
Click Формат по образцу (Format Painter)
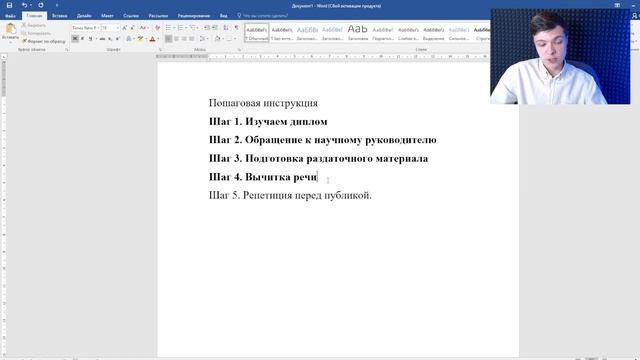tap(44, 41)
